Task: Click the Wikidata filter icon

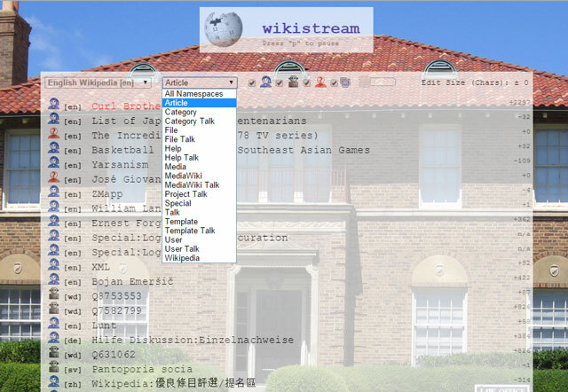Action: pyautogui.click(x=345, y=82)
